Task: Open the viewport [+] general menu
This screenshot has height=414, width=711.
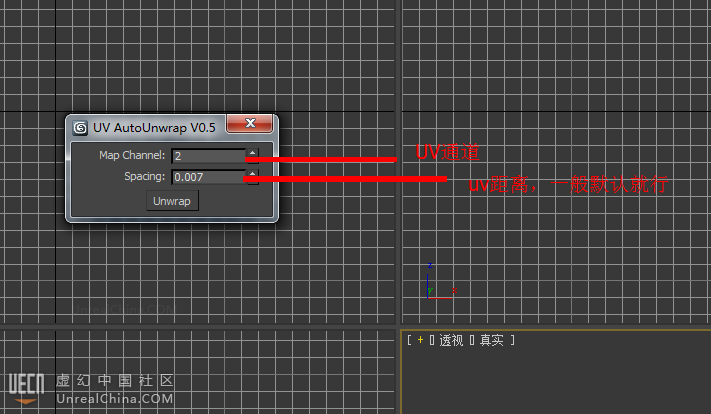Action: coord(420,341)
